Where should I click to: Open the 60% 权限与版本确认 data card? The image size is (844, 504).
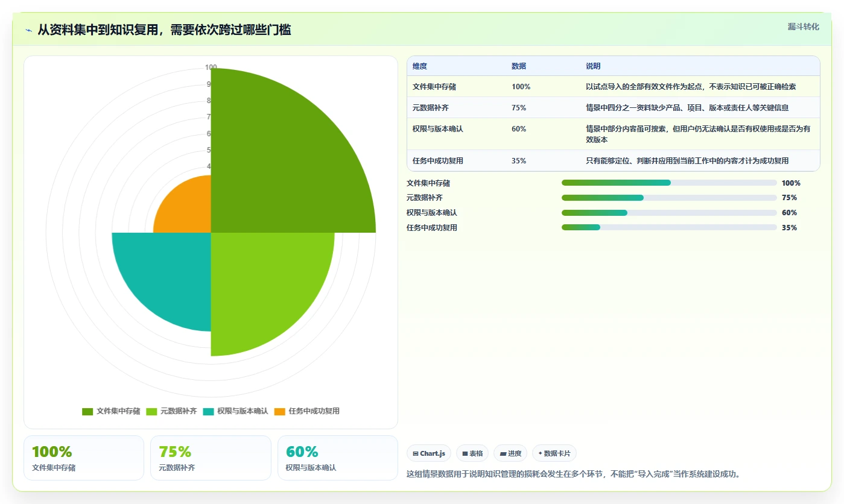pos(338,458)
